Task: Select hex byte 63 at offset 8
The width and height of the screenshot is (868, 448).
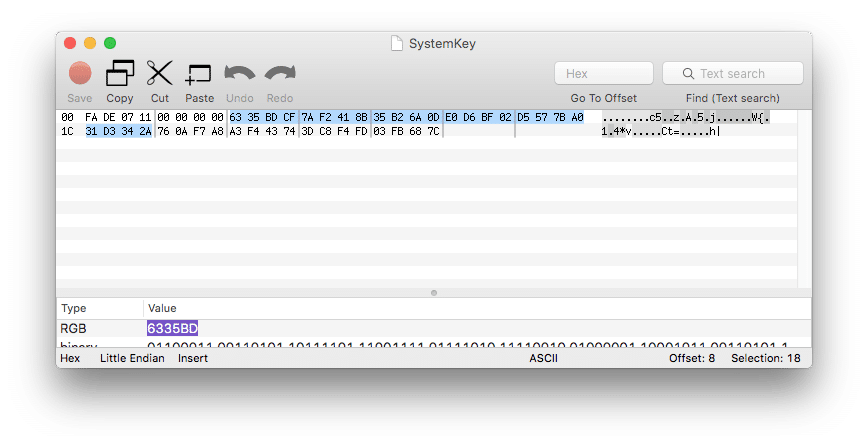Action: pyautogui.click(x=235, y=117)
